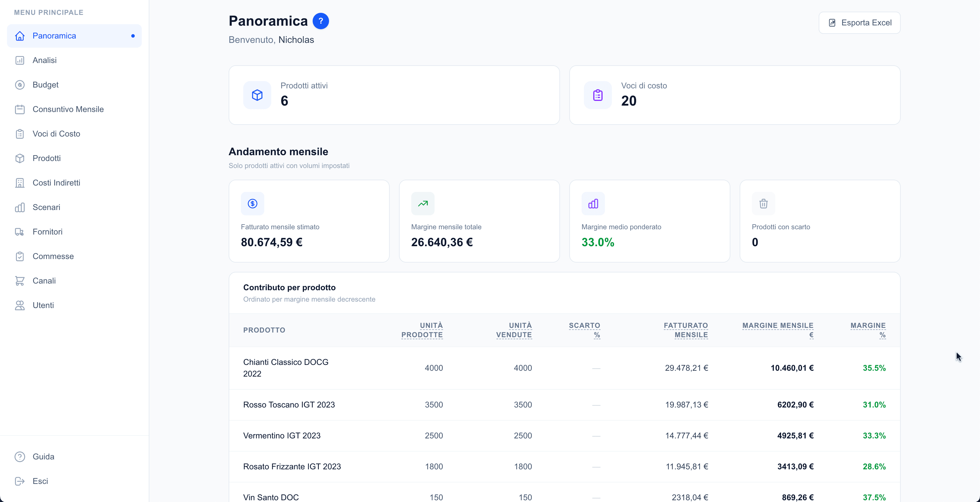Screen dimensions: 980x502
Task: Click the Vermentino IGT 2023 row name
Action: point(281,436)
